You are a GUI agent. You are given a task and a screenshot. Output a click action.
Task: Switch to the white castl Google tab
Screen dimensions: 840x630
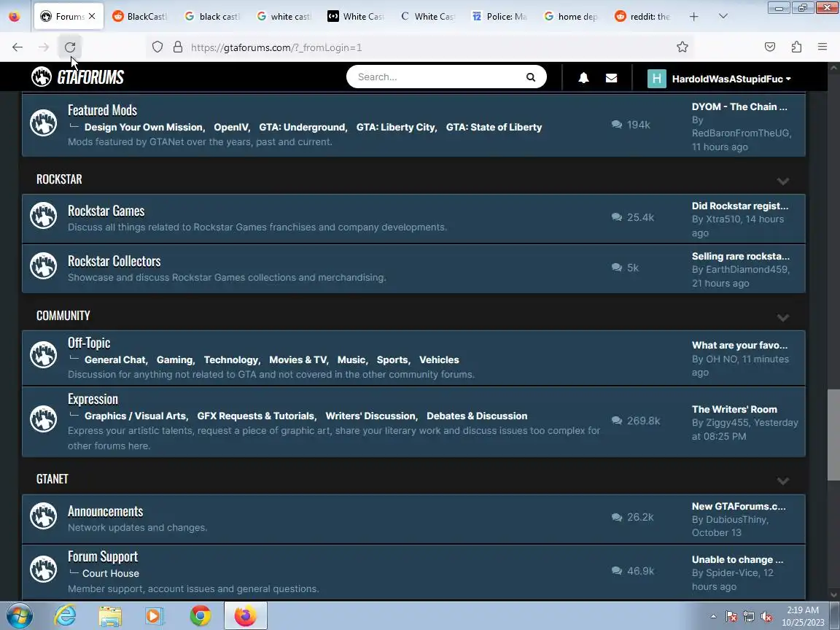click(x=284, y=17)
